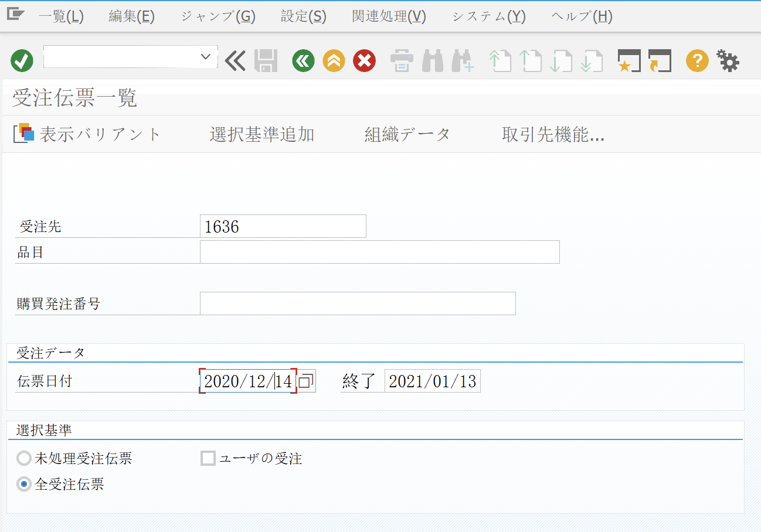The width and height of the screenshot is (761, 532).
Task: Click the red Cancel icon
Action: pyautogui.click(x=363, y=60)
